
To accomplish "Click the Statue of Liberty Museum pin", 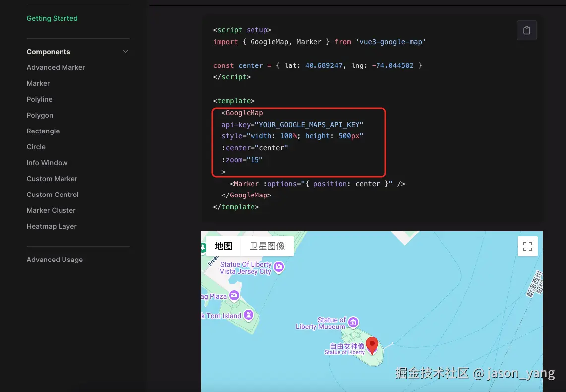I will click(x=353, y=322).
